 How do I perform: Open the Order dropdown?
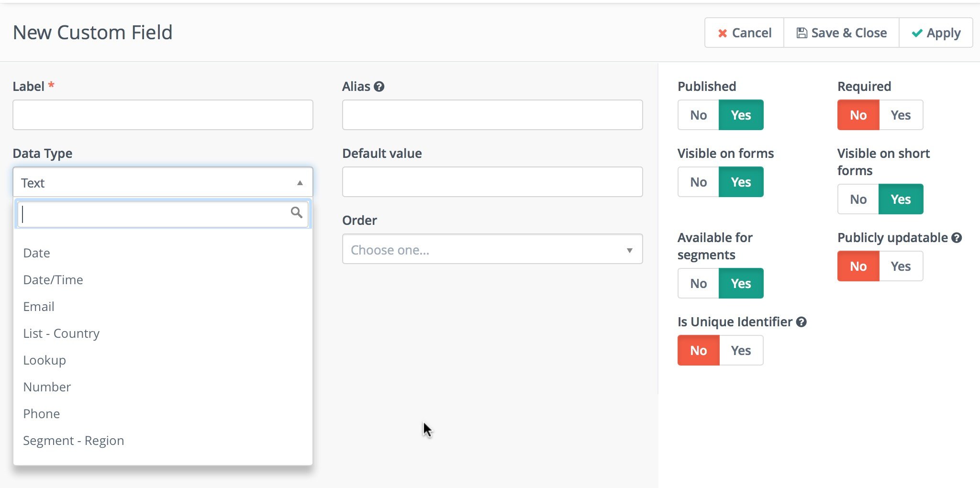click(x=492, y=249)
